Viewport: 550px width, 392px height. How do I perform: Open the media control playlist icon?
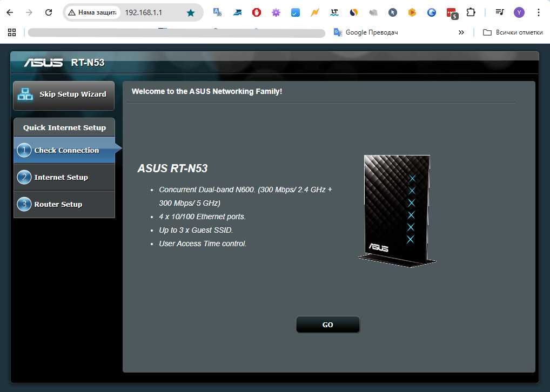pos(500,12)
